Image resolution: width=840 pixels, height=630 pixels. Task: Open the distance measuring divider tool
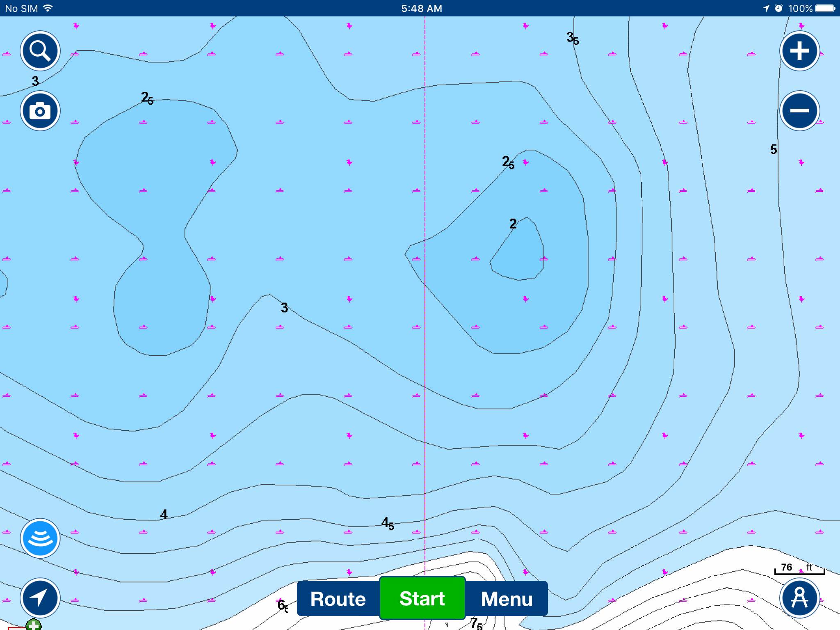[x=799, y=598]
